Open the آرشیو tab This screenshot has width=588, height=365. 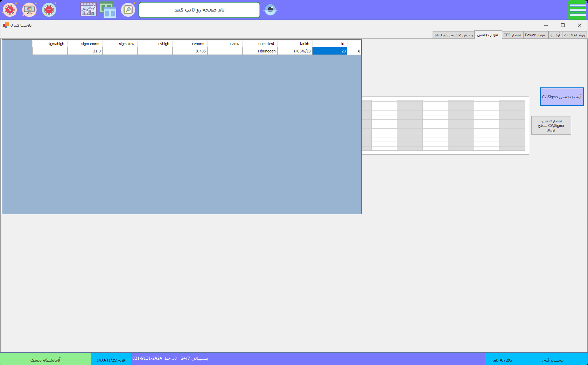[x=555, y=35]
